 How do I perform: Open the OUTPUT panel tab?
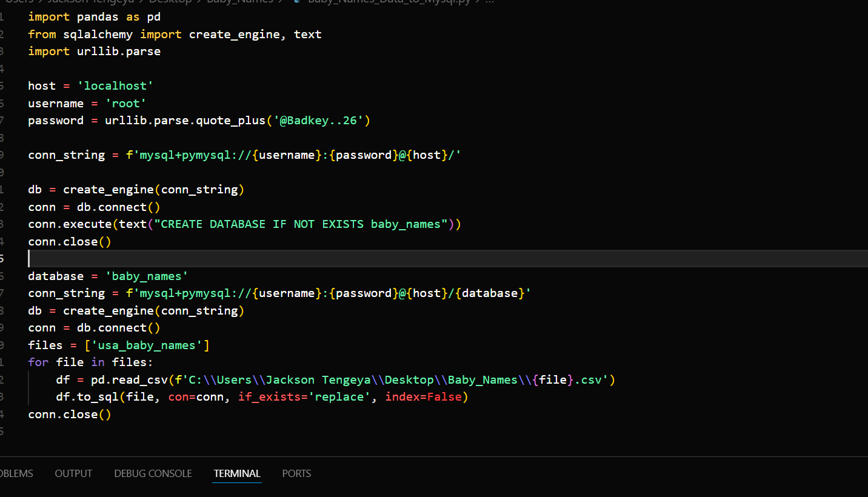click(x=73, y=473)
